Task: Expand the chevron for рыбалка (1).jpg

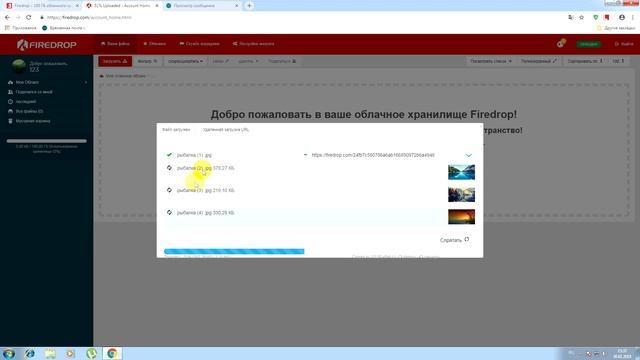Action: coord(468,155)
